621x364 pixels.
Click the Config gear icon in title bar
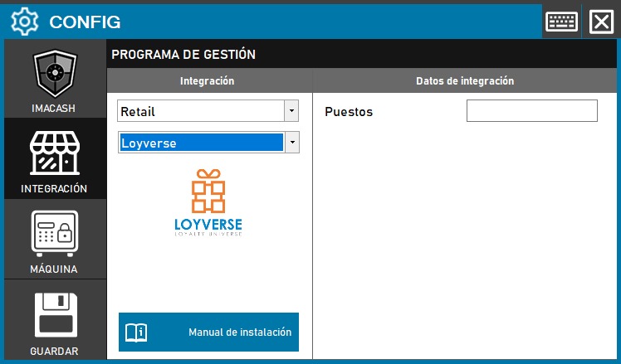click(x=24, y=22)
